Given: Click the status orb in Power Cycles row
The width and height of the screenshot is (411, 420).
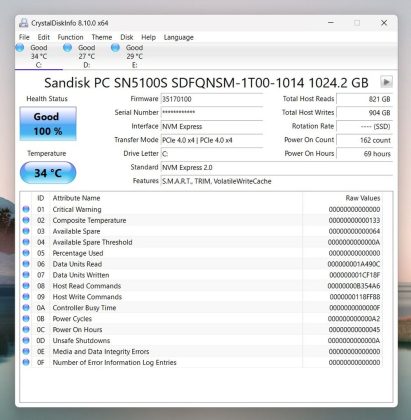Looking at the screenshot, I should pos(26,319).
